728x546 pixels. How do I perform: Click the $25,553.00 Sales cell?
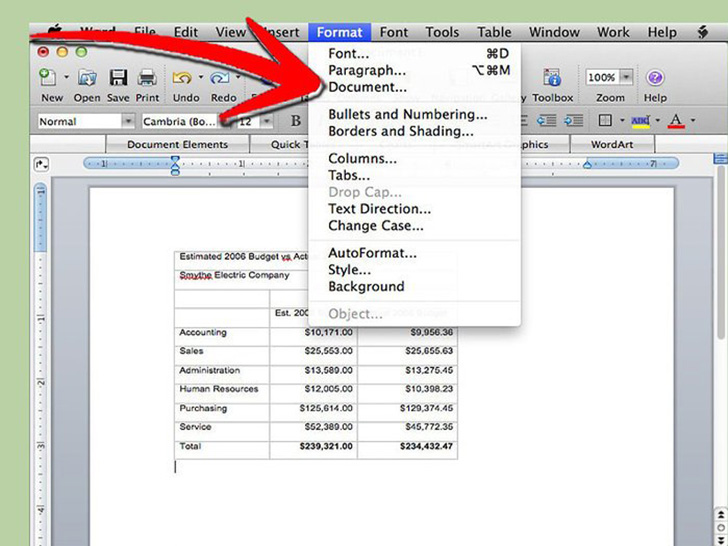point(313,355)
